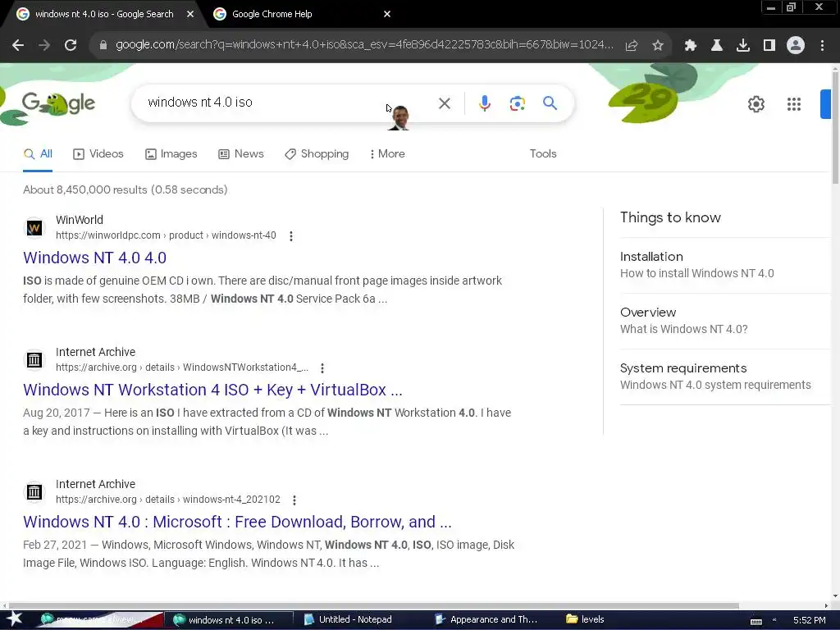Open the Windows NT 4.0 4.0 link

point(95,258)
